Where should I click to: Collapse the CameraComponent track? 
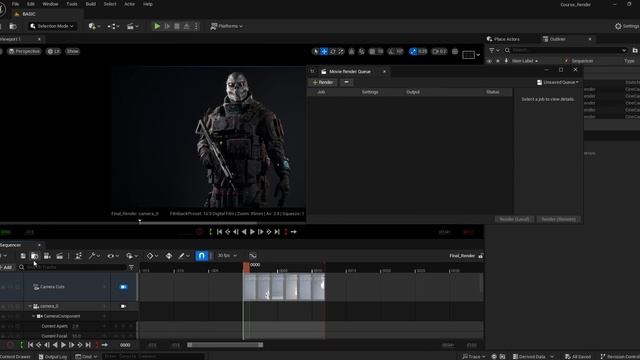coord(34,316)
